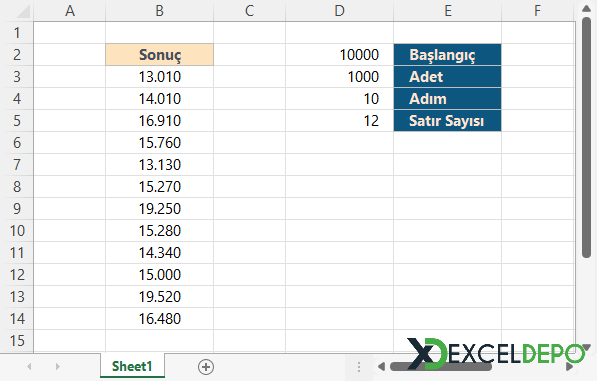Select cell with value 19.250
This screenshot has width=597, height=381.
coord(160,209)
